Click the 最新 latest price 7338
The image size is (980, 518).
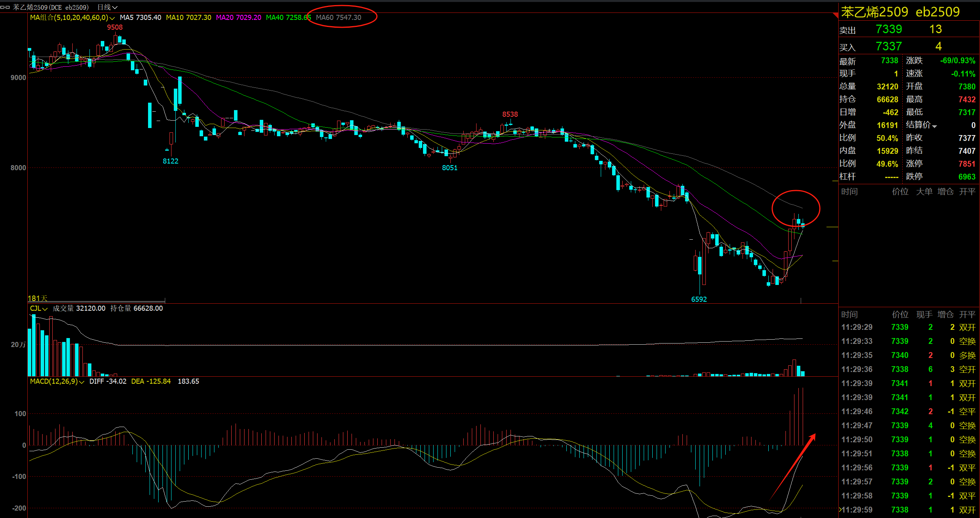pos(889,61)
